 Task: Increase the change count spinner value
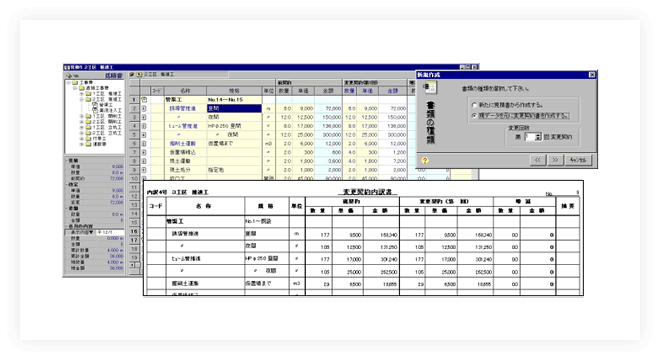(538, 135)
